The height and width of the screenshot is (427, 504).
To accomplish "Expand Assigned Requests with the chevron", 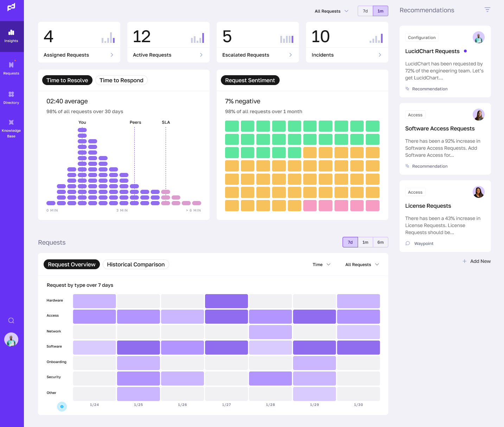I will pos(112,55).
